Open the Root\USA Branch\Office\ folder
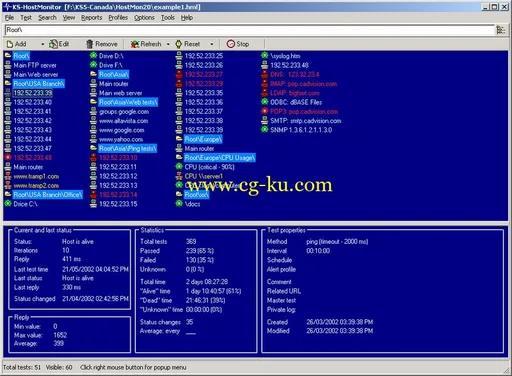Screen dimensions: 512x376 click(x=48, y=195)
